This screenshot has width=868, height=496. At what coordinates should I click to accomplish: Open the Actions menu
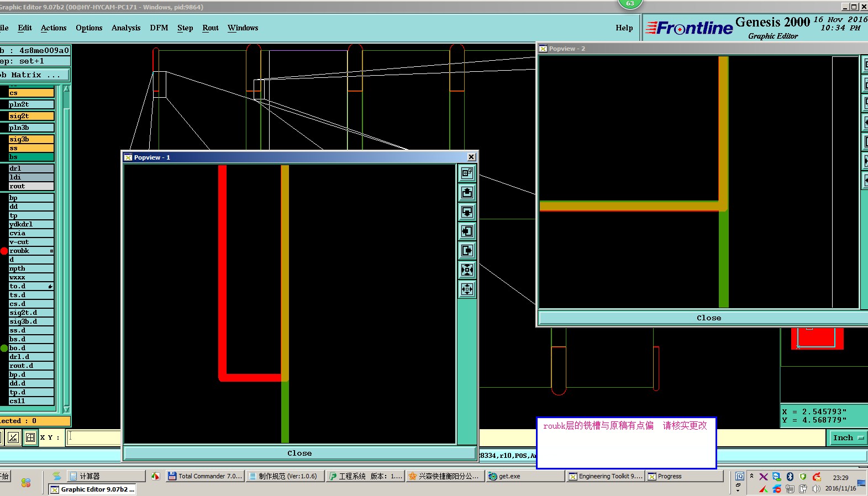(x=54, y=28)
